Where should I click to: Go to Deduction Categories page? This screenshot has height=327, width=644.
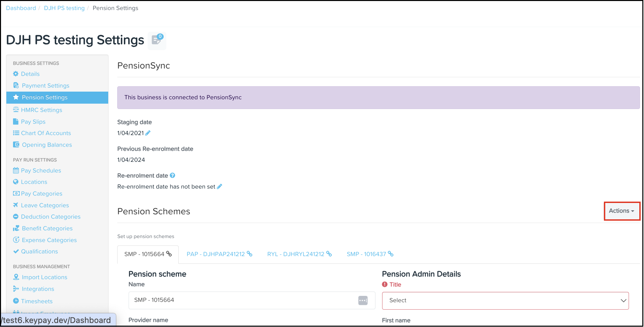pyautogui.click(x=51, y=217)
